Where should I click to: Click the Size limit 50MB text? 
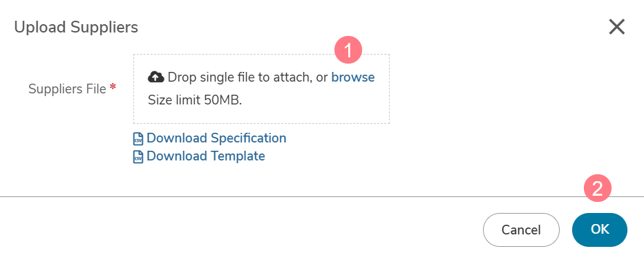click(x=195, y=100)
